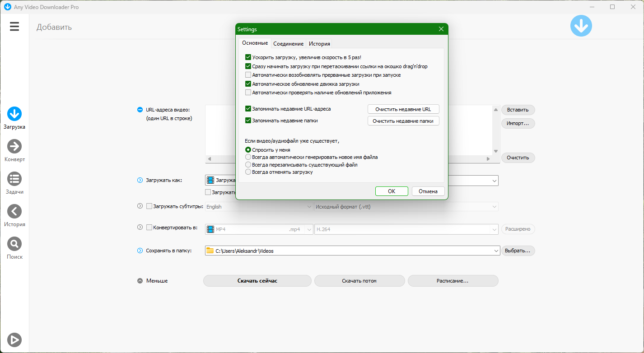Click Очистить недавние URL button
Image resolution: width=644 pixels, height=353 pixels.
click(x=403, y=109)
